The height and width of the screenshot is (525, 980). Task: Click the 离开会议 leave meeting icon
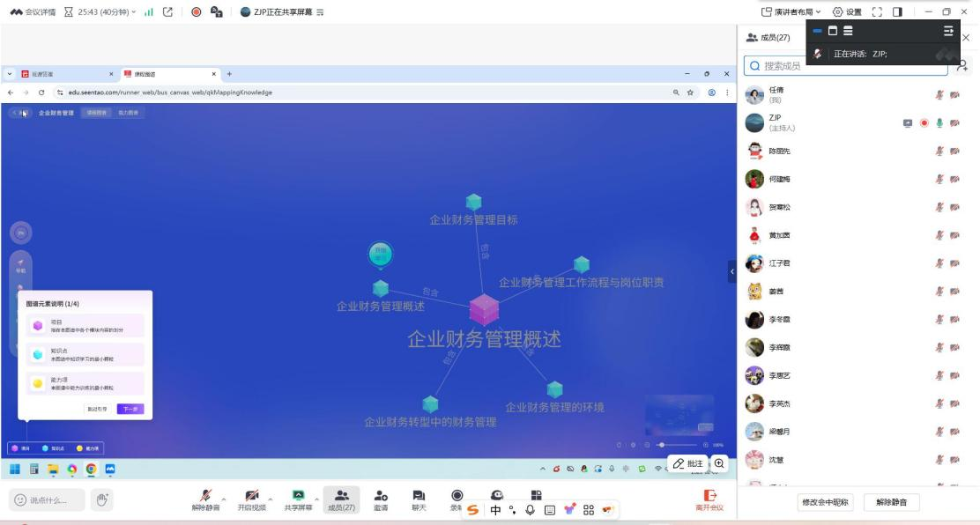pyautogui.click(x=709, y=499)
